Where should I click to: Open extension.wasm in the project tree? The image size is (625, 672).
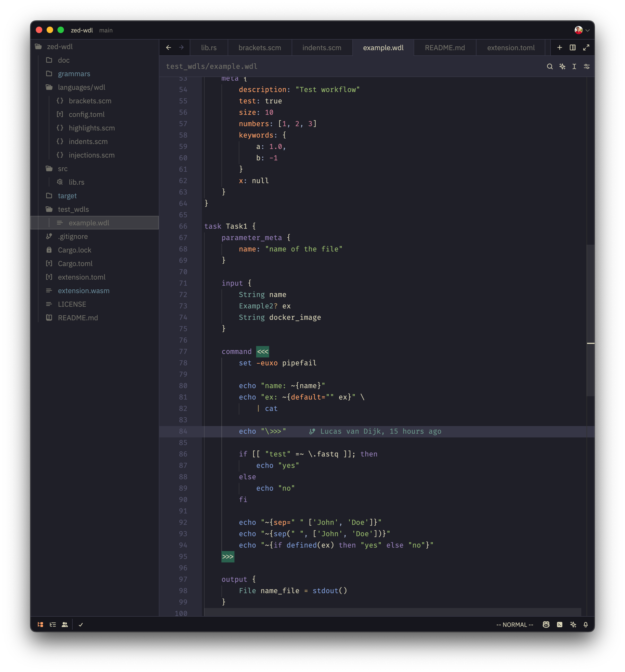95,291
